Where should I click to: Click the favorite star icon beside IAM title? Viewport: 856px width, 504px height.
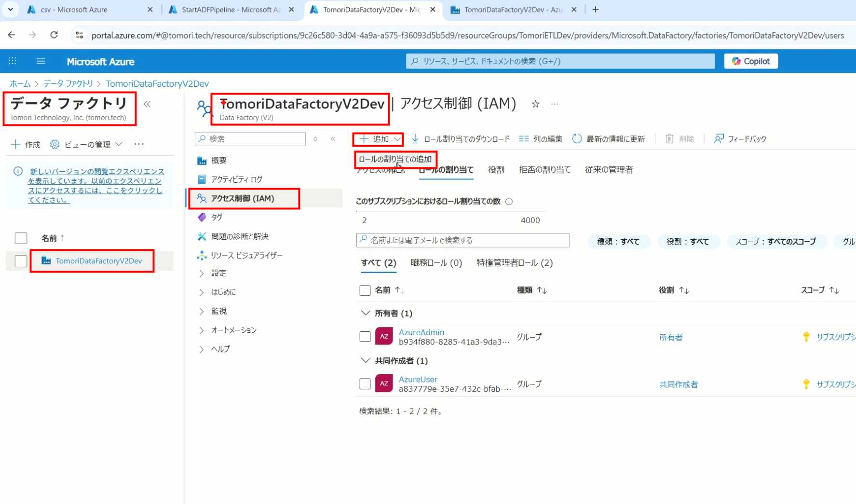click(535, 104)
